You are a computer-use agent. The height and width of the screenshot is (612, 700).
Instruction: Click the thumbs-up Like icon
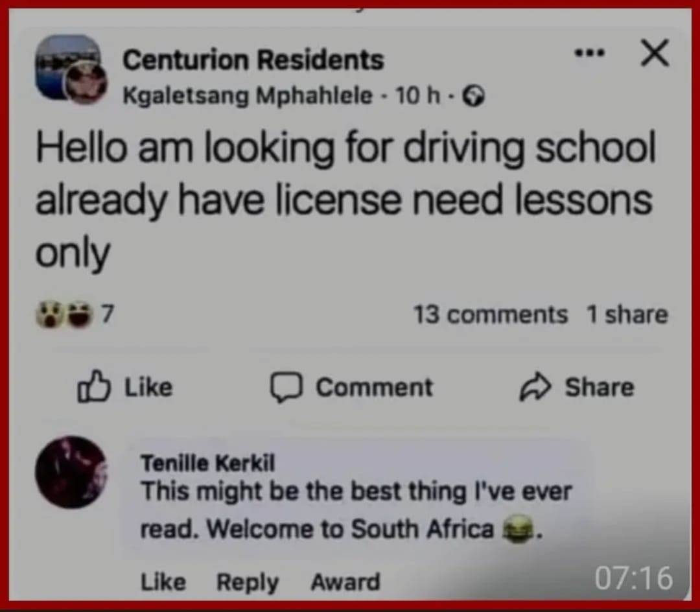(94, 386)
